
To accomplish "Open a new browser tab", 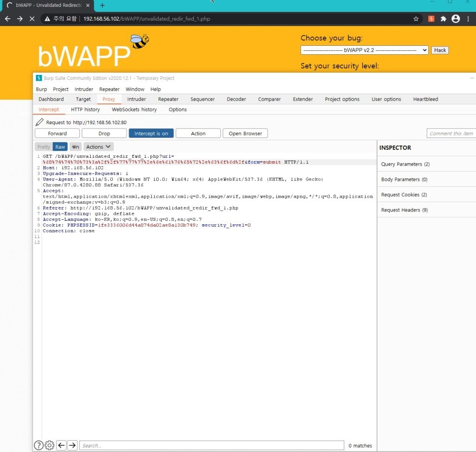I will pos(102,5).
